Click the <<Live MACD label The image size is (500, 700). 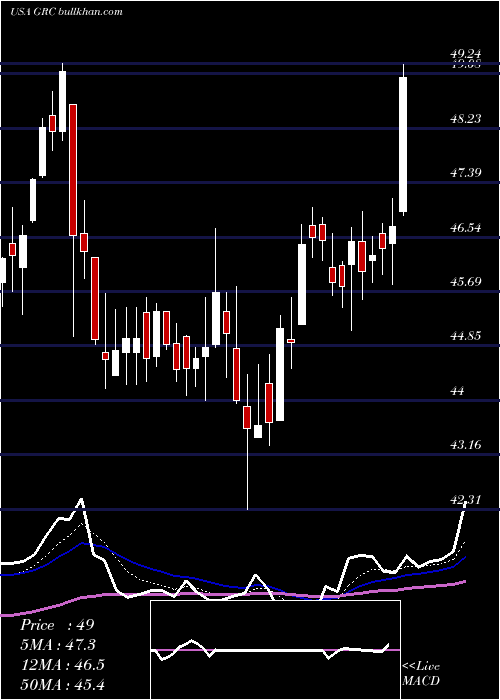tap(421, 674)
